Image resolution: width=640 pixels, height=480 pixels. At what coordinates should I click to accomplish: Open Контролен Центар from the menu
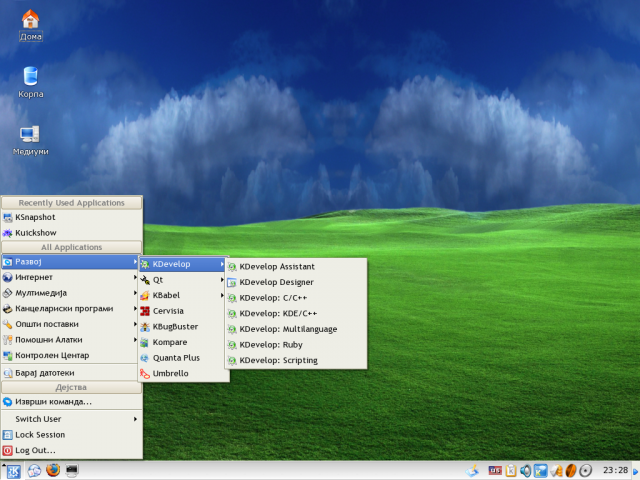[x=71, y=356]
